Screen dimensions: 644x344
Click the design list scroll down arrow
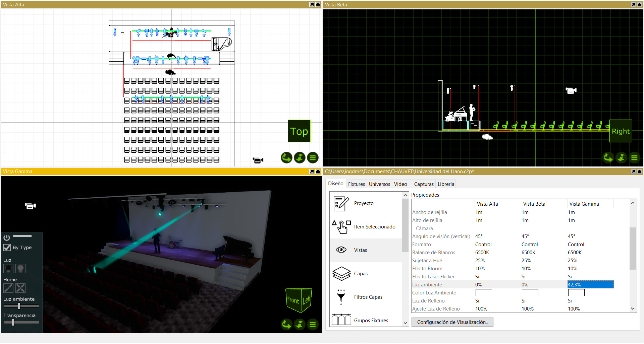(405, 323)
